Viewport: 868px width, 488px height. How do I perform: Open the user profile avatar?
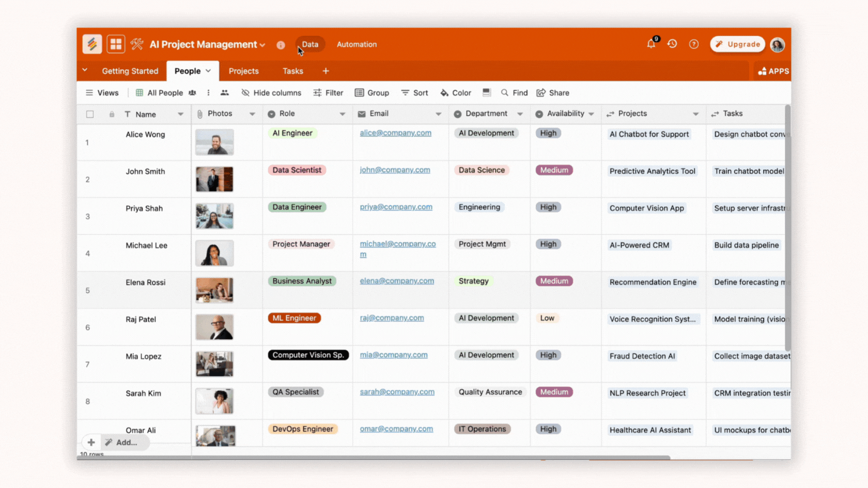click(777, 44)
